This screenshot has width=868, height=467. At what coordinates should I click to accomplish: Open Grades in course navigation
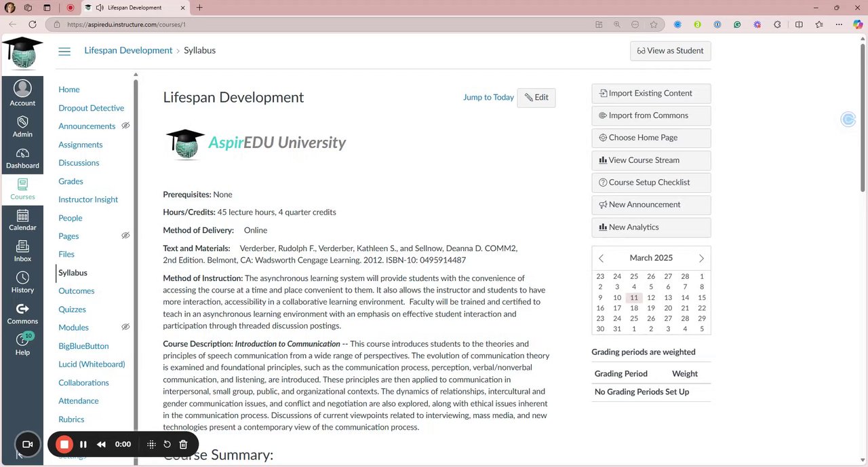click(71, 181)
